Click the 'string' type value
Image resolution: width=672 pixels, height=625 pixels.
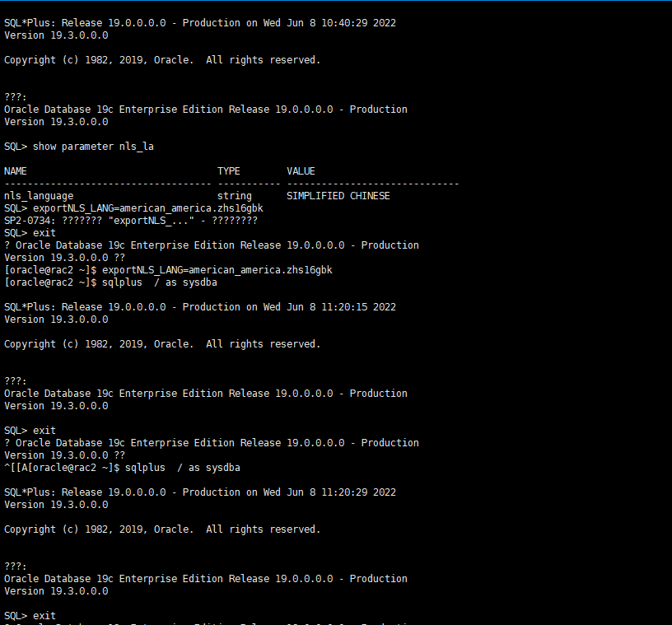click(x=235, y=196)
